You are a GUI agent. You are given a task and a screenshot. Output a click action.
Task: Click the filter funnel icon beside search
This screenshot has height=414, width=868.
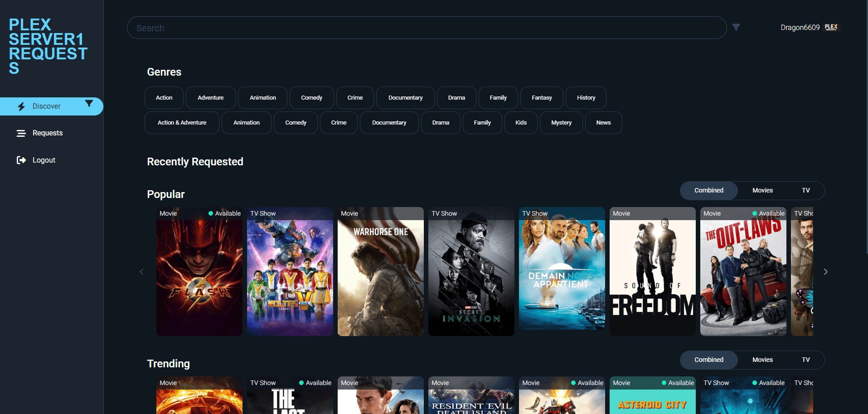coord(736,28)
